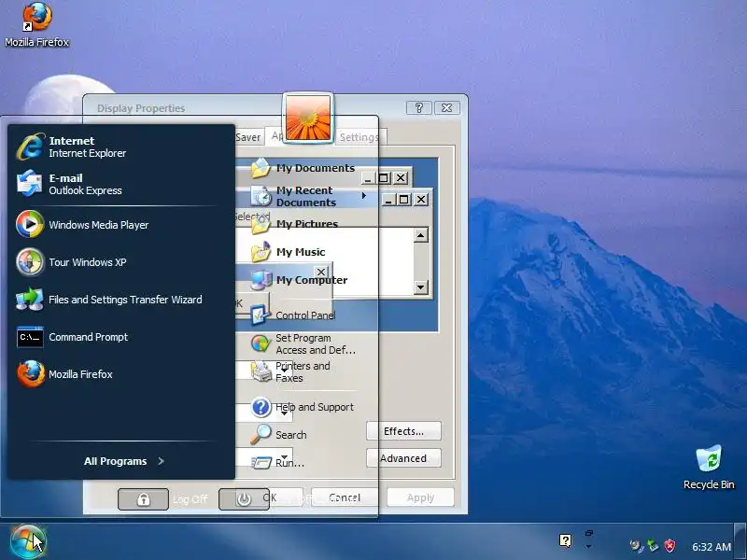
Task: Open Windows Media Player from the Start menu
Action: (x=82, y=224)
